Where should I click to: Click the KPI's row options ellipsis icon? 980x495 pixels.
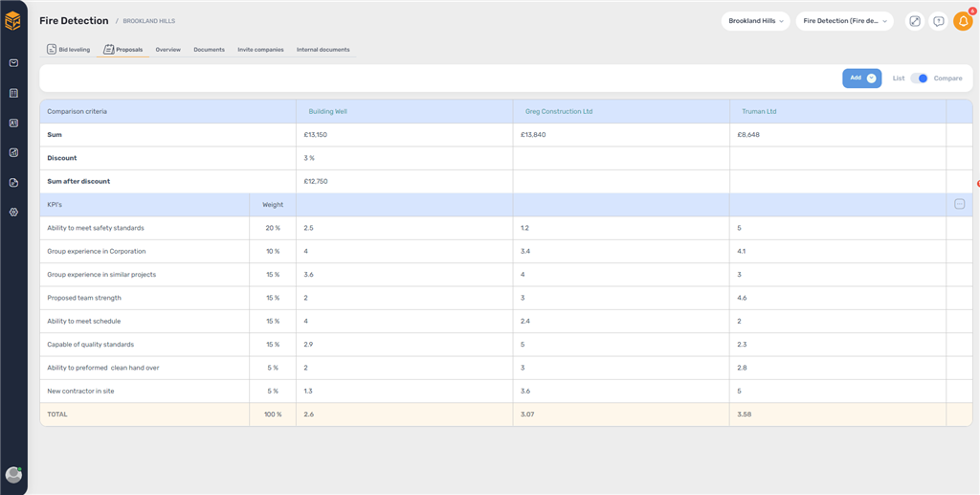point(959,204)
